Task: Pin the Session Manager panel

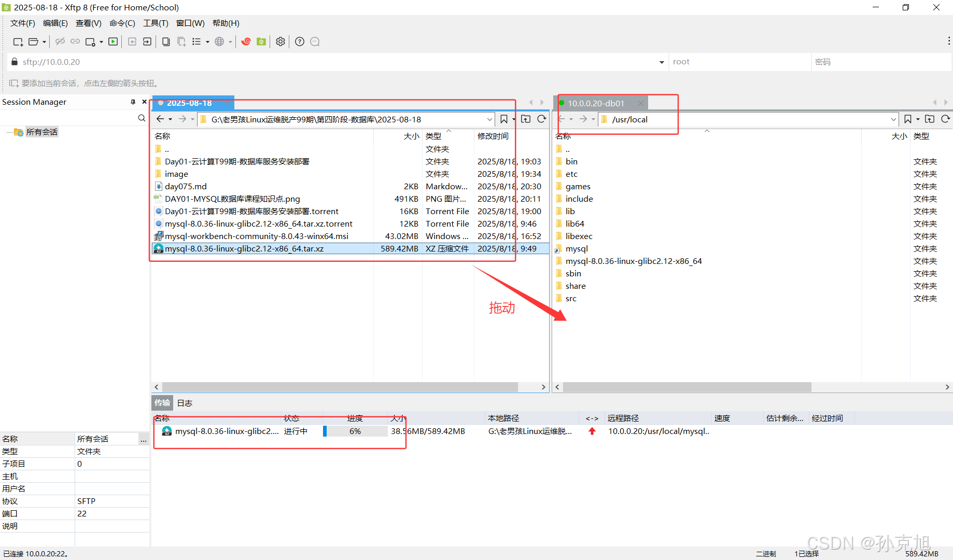Action: [x=133, y=102]
